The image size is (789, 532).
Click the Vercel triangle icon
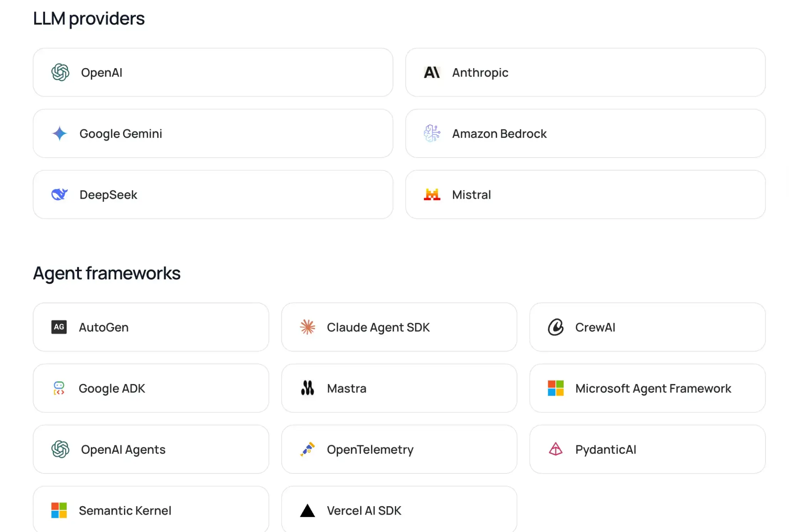pos(307,510)
